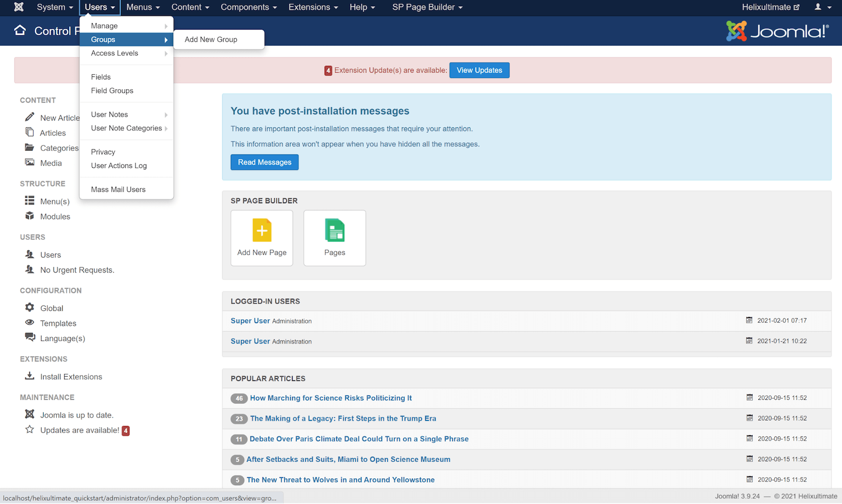Select User Actions Log menu entry

[x=119, y=166]
